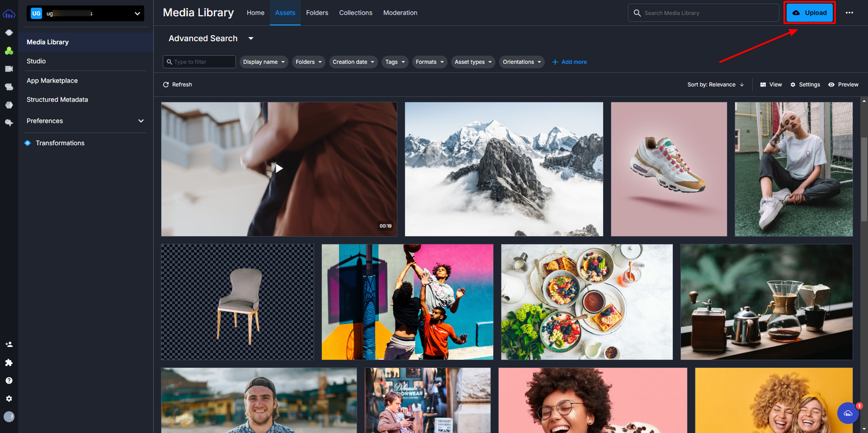The width and height of the screenshot is (868, 433).
Task: Click the Refresh button label
Action: pyautogui.click(x=182, y=85)
